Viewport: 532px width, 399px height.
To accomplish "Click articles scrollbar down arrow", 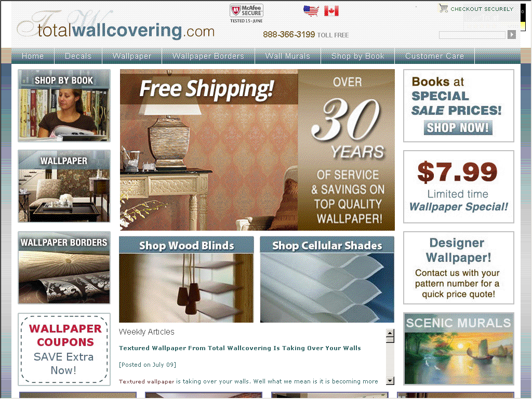I will (x=390, y=381).
